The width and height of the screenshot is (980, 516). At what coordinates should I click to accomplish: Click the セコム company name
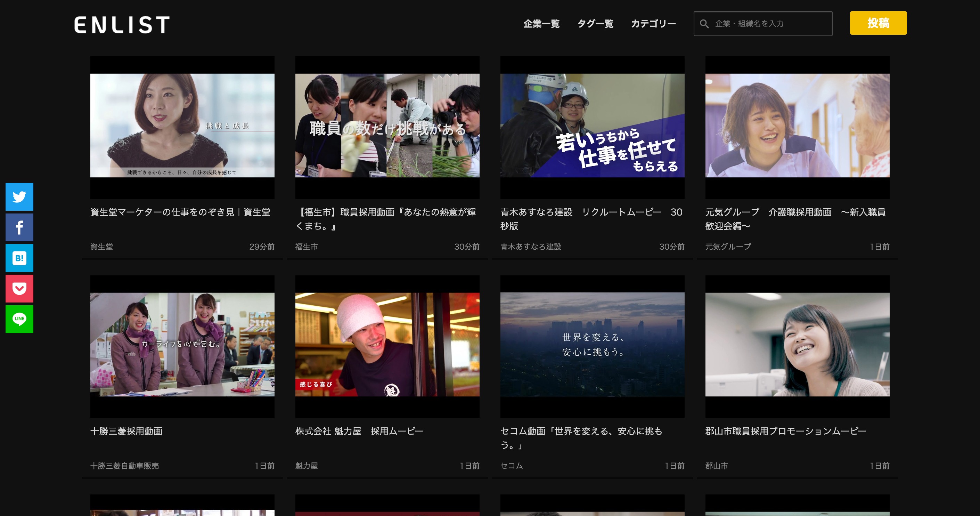tap(511, 465)
